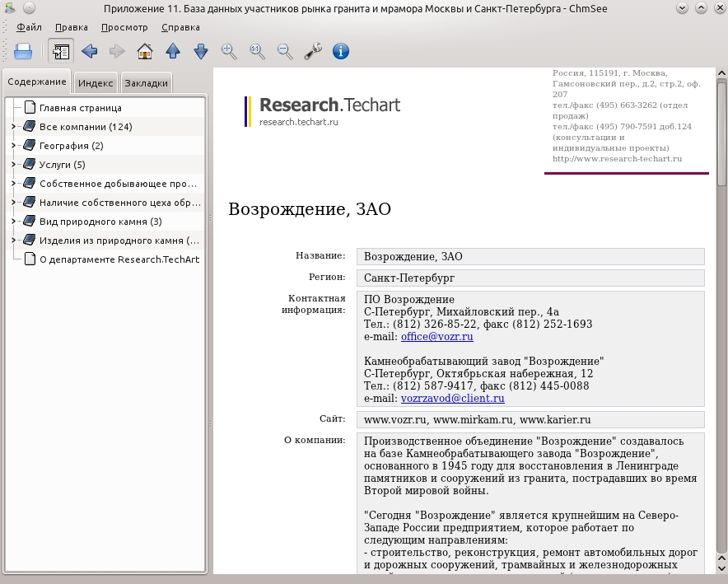Viewport: 728px width, 584px height.
Task: Go back with the left arrow icon
Action: (89, 51)
